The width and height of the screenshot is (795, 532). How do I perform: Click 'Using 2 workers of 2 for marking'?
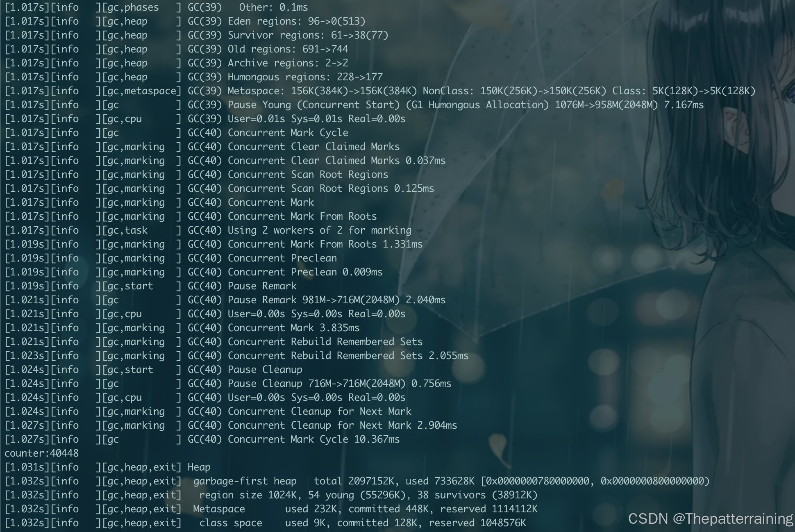319,230
